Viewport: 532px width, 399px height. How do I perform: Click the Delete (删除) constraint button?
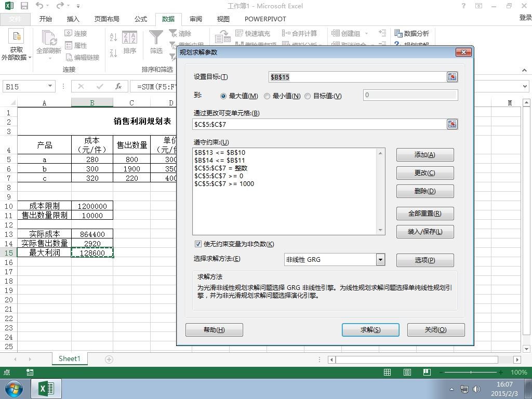pos(425,191)
